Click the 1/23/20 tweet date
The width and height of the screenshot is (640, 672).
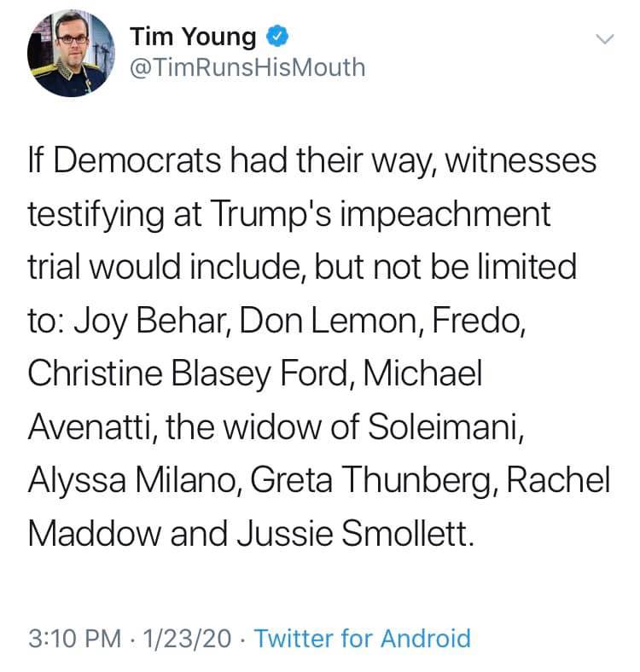coord(187,638)
